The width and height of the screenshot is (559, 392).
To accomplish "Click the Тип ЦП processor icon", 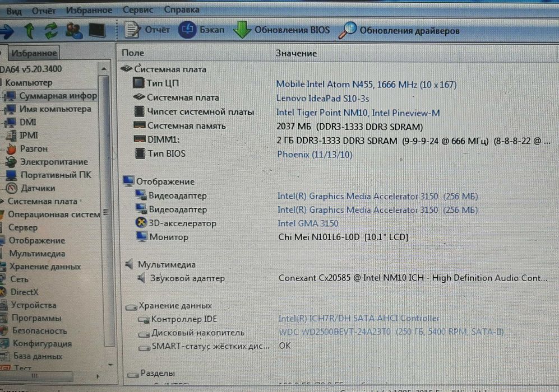I will click(x=138, y=83).
